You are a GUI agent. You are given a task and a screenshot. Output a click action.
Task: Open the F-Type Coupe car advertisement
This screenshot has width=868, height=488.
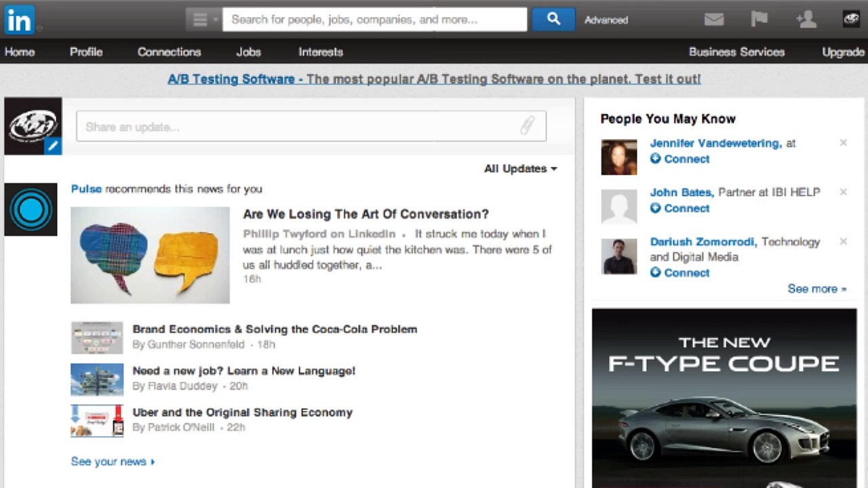coord(724,399)
